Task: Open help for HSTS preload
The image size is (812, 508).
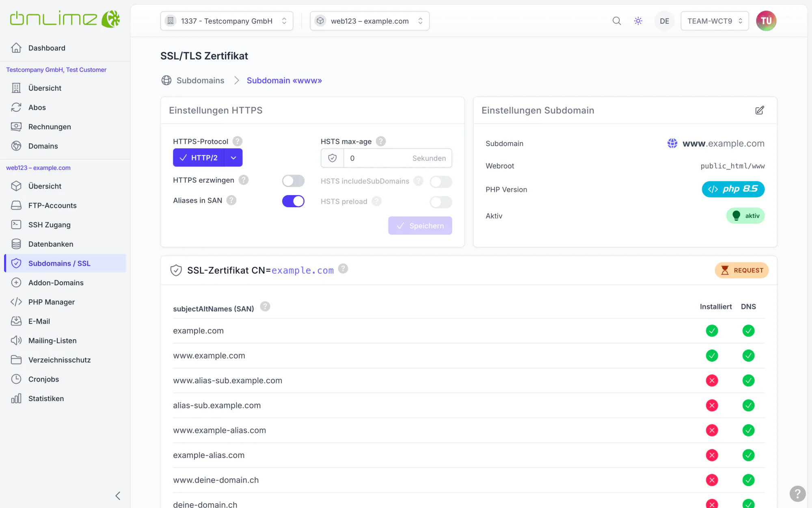Action: pos(377,201)
